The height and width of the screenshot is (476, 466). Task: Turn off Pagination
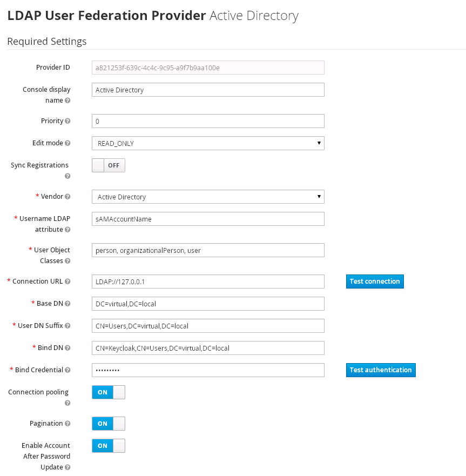click(x=108, y=423)
